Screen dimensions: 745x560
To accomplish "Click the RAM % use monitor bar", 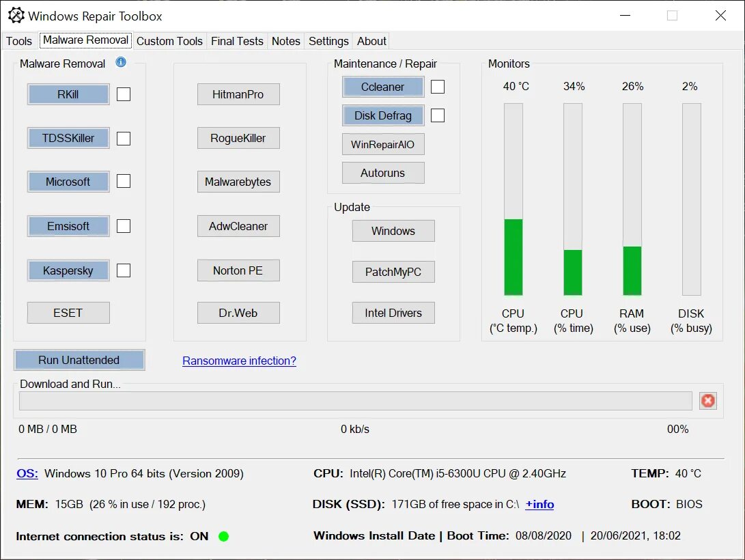I will [x=632, y=199].
